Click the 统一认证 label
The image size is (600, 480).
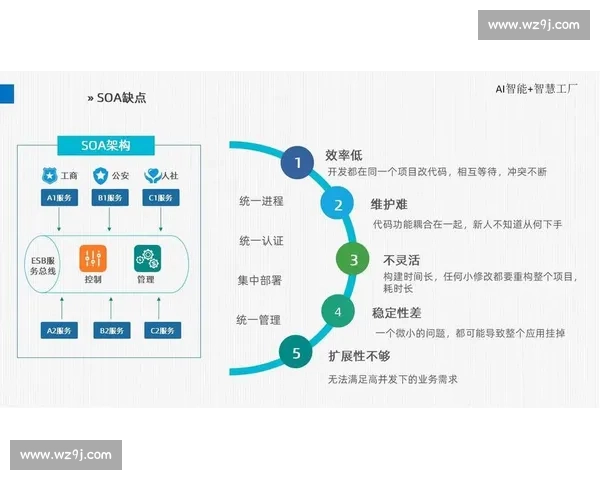click(x=261, y=241)
